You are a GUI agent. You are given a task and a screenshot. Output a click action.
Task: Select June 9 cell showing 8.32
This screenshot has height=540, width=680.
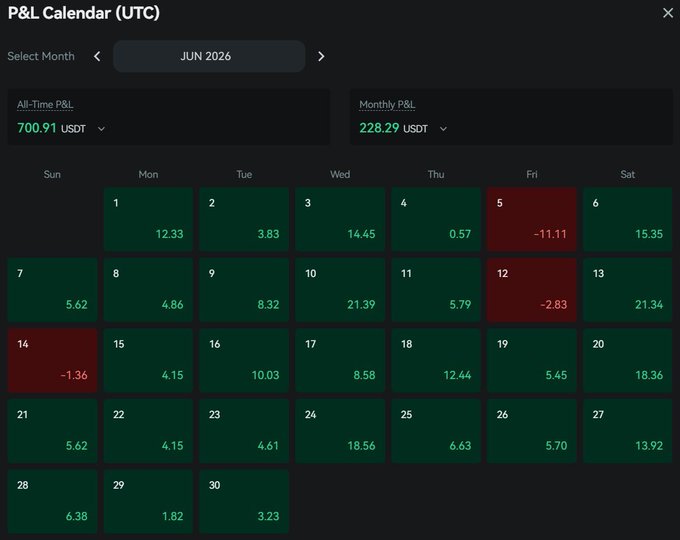click(x=244, y=290)
